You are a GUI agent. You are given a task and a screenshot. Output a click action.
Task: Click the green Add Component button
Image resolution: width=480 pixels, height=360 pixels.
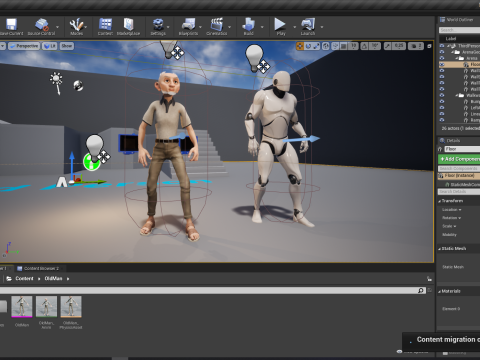click(x=459, y=159)
